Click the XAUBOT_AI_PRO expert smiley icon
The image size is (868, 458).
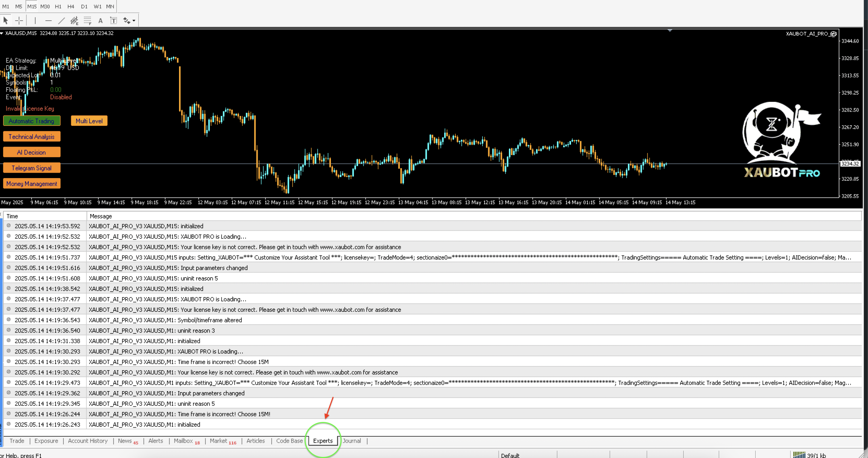(x=833, y=34)
